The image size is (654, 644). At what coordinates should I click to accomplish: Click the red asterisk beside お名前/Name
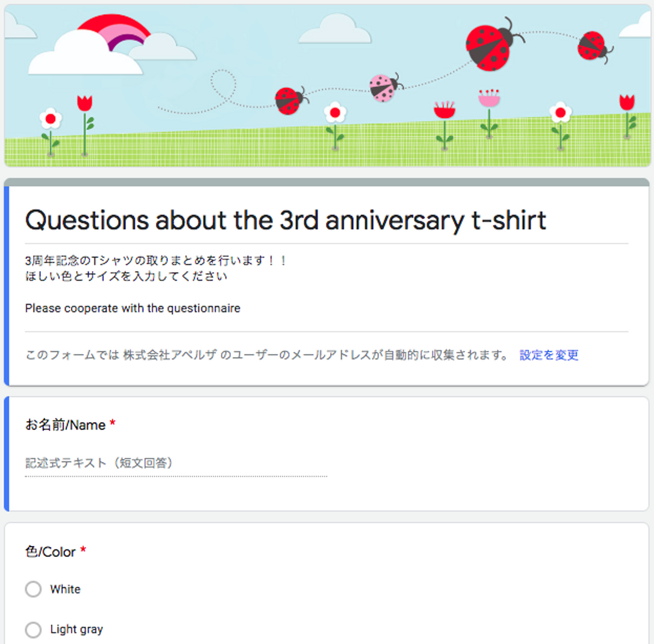113,423
